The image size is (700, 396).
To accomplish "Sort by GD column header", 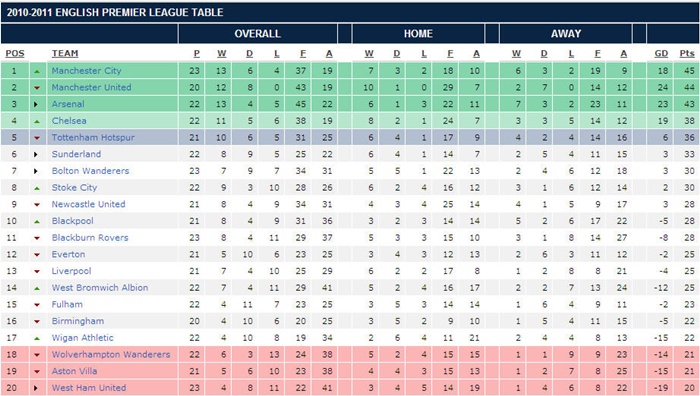I will [661, 54].
